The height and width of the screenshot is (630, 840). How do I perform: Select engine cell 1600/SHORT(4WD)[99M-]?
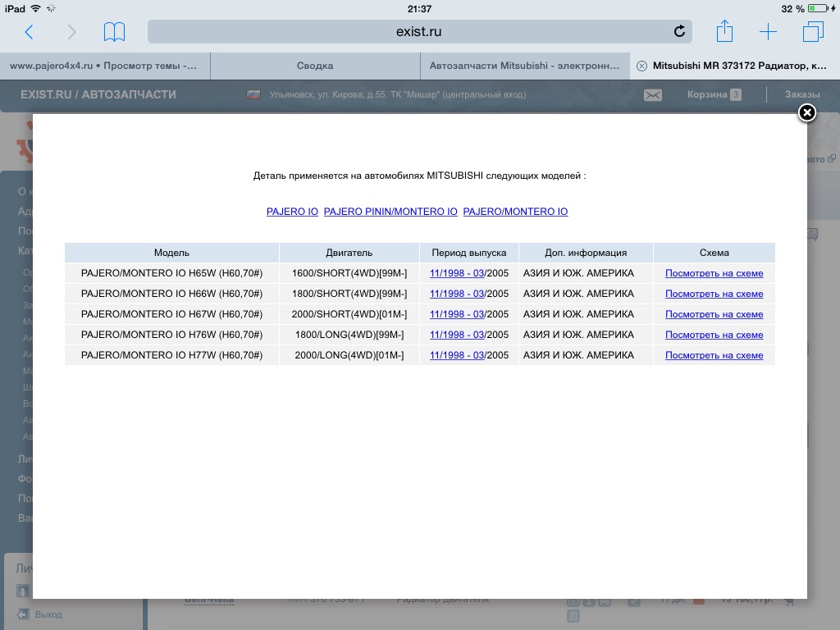349,273
